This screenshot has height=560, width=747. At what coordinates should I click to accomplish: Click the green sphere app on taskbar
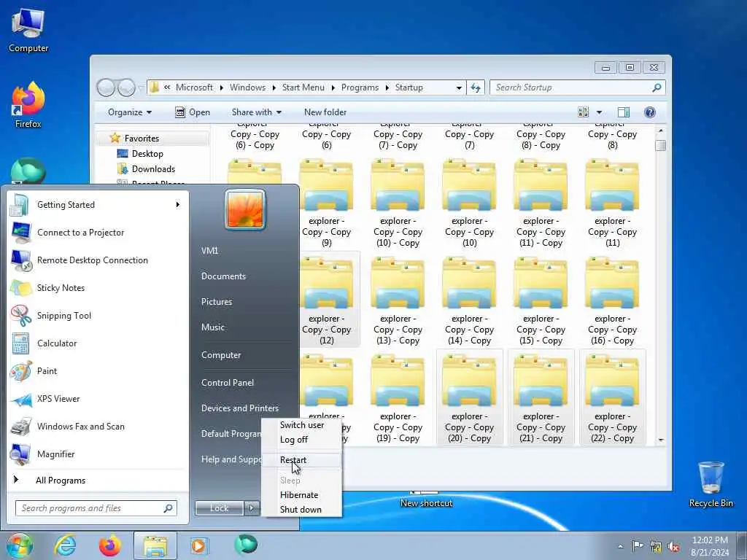coord(246,545)
